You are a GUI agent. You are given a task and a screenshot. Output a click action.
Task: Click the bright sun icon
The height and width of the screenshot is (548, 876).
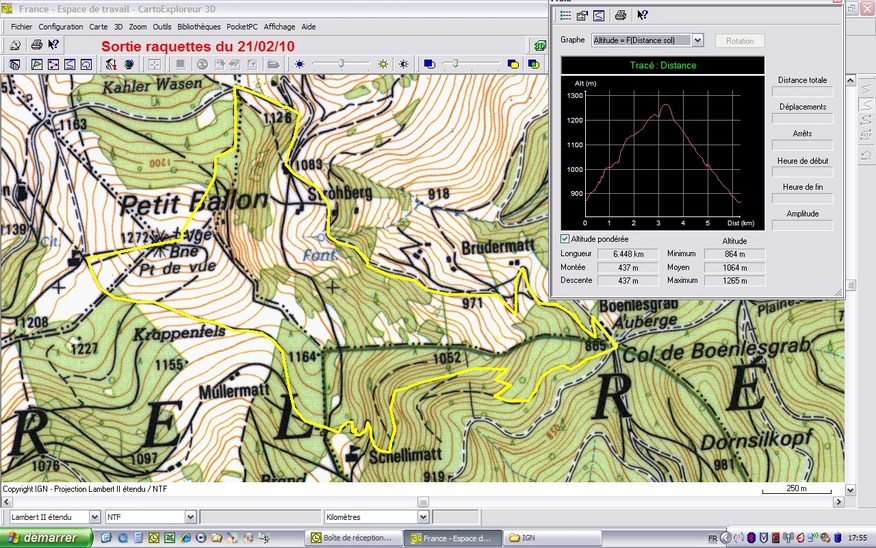(383, 64)
